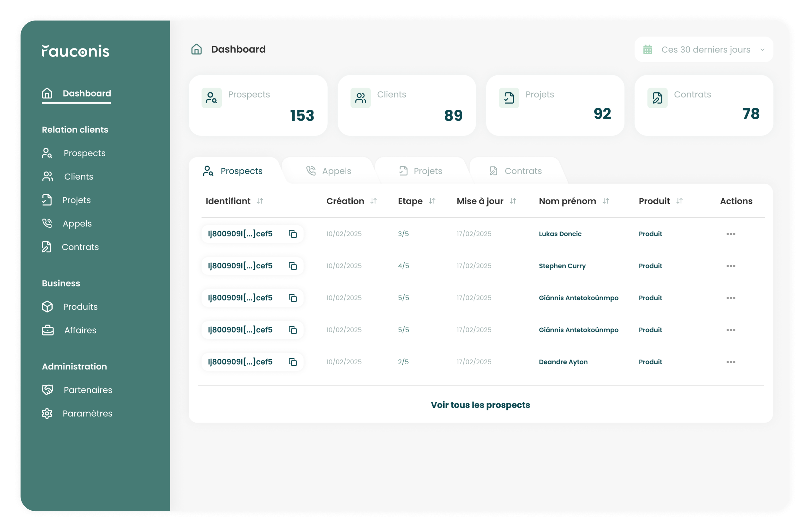Open Partenaires with the handshake icon

coord(47,390)
